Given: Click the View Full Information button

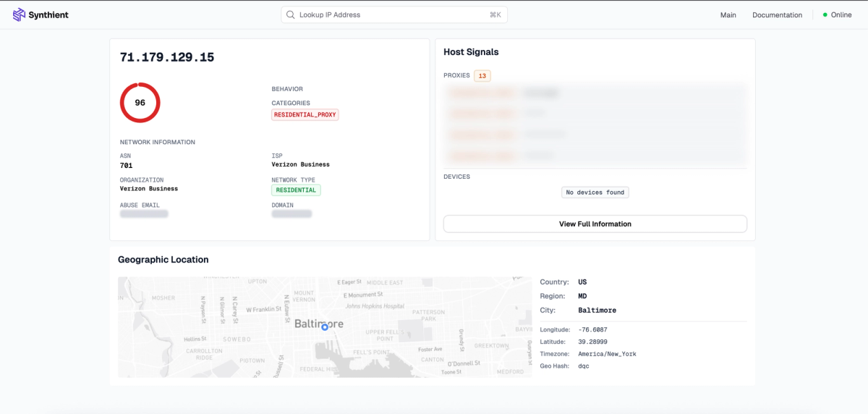Looking at the screenshot, I should [x=595, y=224].
